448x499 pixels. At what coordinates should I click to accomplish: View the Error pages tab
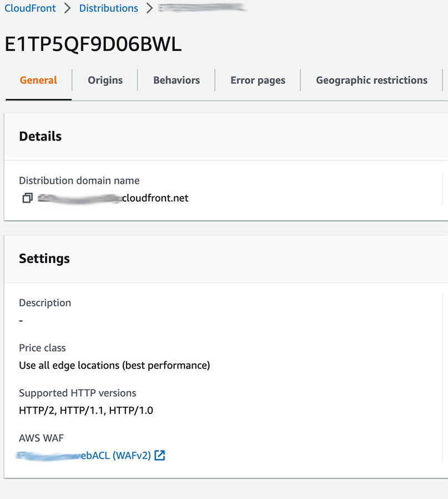(x=258, y=80)
